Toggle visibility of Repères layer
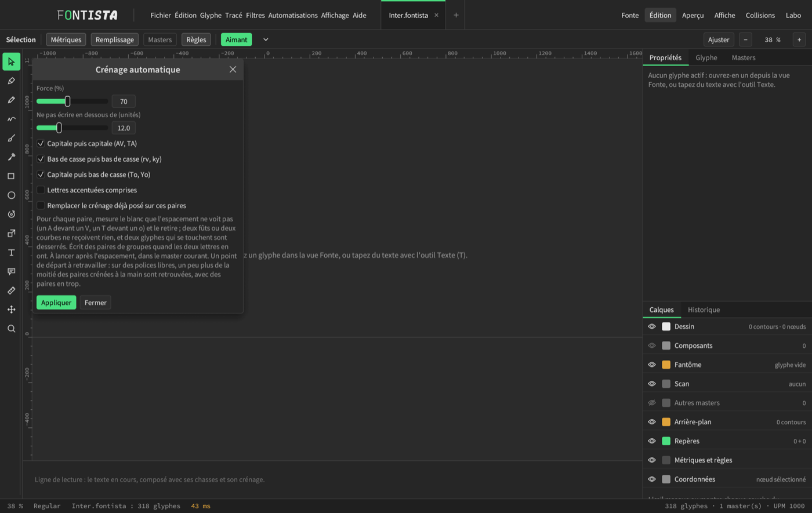This screenshot has height=513, width=812. (x=652, y=441)
